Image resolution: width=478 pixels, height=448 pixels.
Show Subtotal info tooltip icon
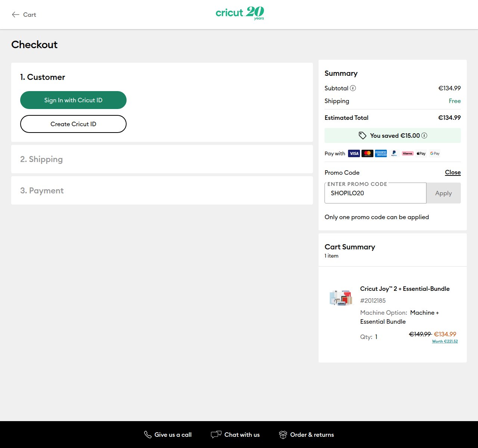point(353,88)
